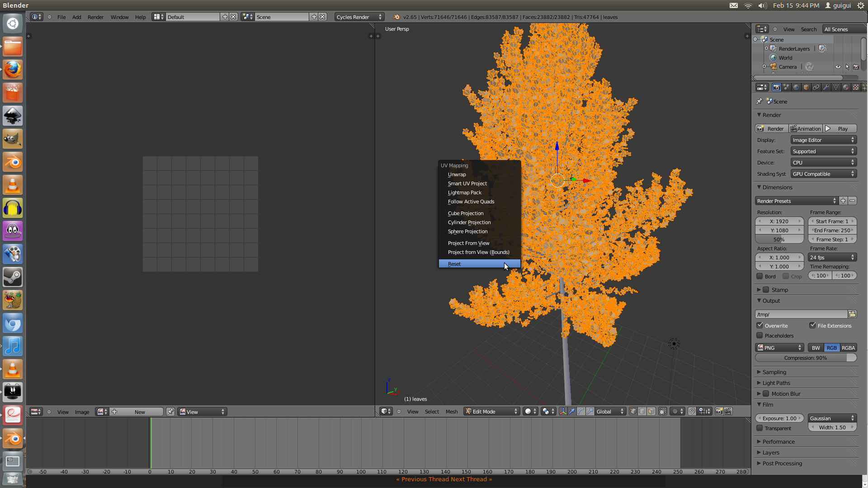Open the Texture checker tab
This screenshot has width=868, height=488.
(x=856, y=87)
